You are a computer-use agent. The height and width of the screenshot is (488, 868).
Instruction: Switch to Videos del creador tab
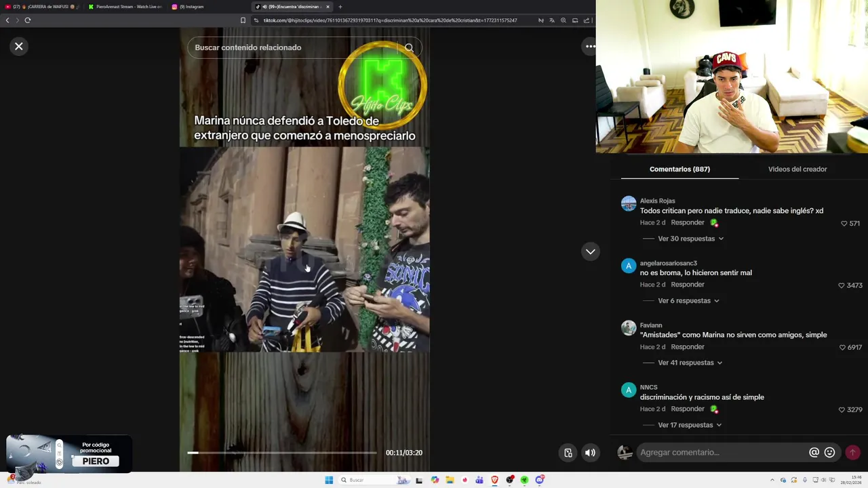[x=797, y=169]
